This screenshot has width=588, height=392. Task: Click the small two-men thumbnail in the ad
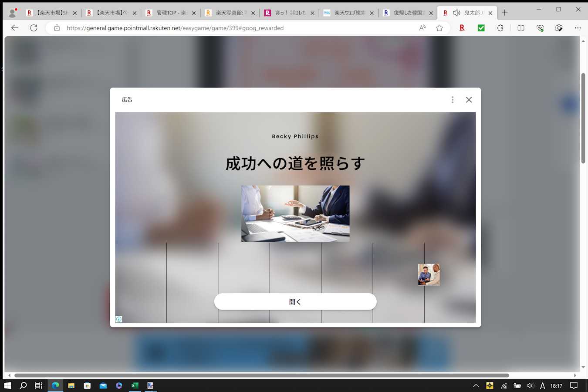(429, 274)
